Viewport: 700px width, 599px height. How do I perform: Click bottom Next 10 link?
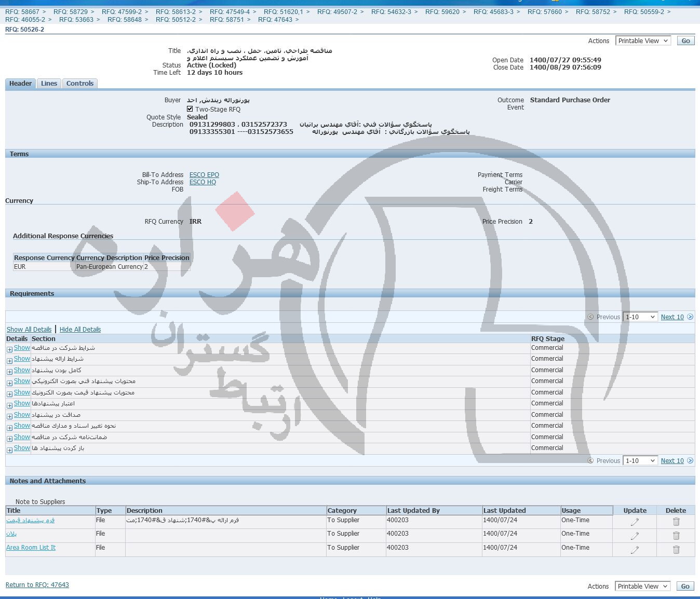[672, 460]
